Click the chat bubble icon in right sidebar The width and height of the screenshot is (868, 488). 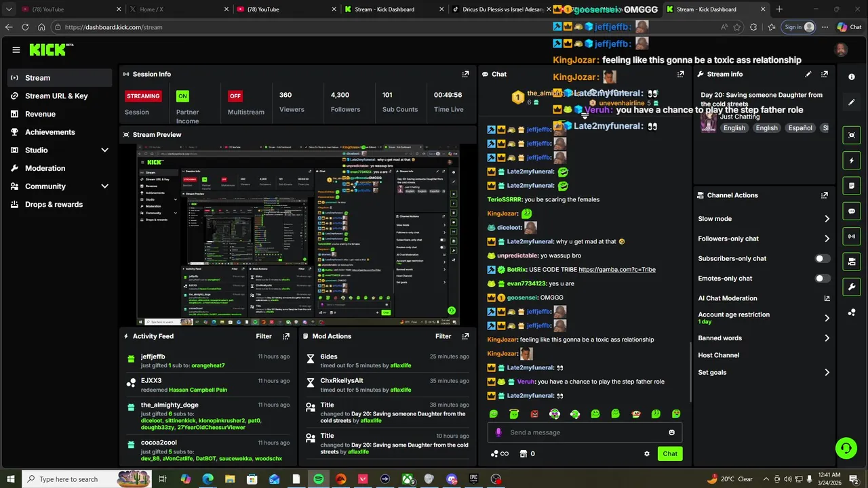tap(852, 211)
